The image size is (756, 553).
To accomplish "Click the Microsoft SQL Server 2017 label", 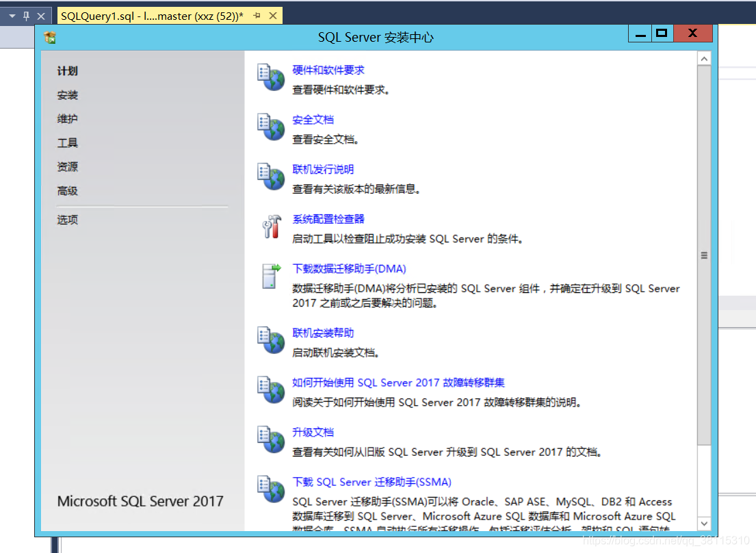I will pyautogui.click(x=140, y=502).
